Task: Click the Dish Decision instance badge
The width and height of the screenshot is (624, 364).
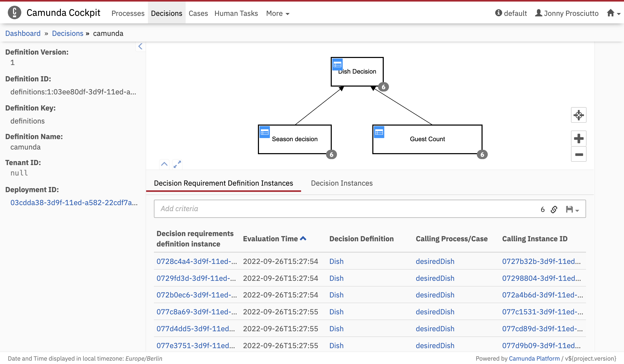Action: [x=383, y=87]
